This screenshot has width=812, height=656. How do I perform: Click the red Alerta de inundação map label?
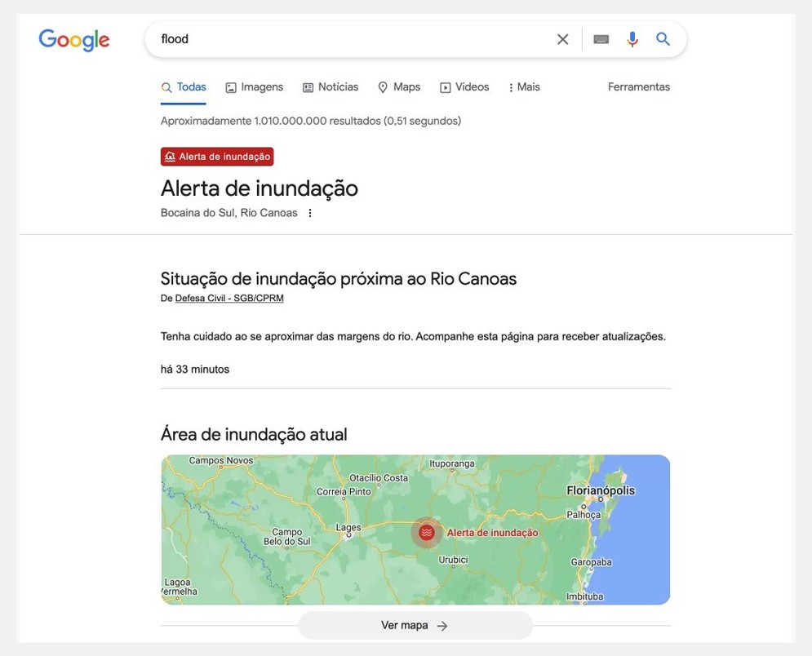point(492,533)
